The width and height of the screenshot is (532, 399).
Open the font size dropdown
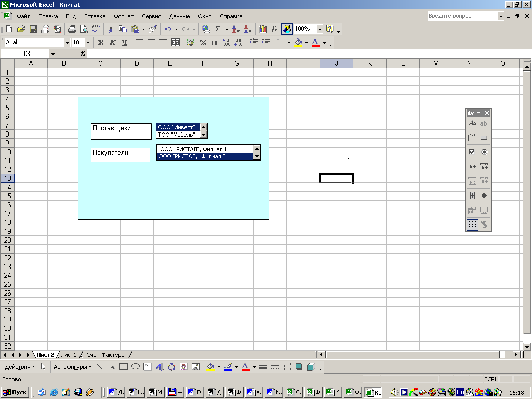click(x=88, y=43)
